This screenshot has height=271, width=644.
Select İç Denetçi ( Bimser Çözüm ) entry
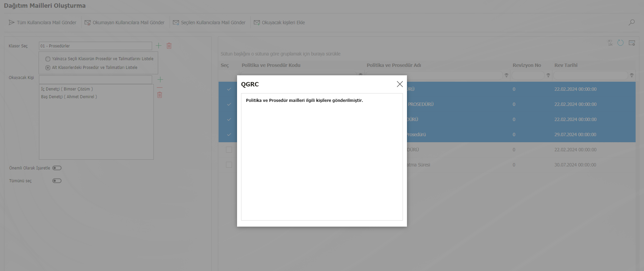(x=67, y=89)
